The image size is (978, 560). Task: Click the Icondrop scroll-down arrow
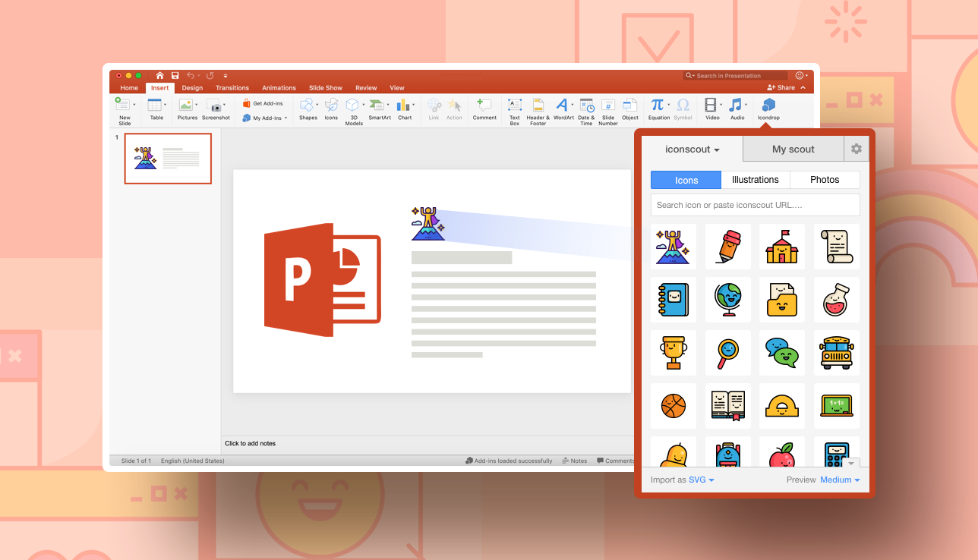point(850,463)
